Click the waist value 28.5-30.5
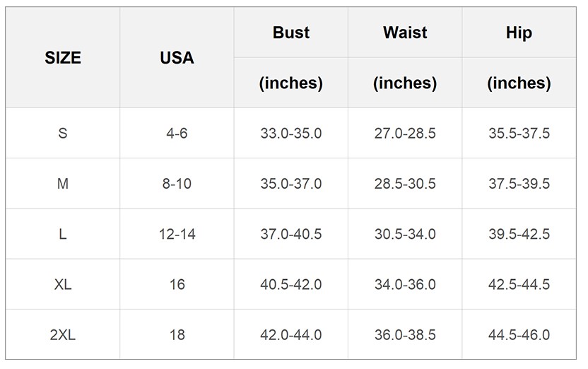588x369 pixels. coord(405,184)
